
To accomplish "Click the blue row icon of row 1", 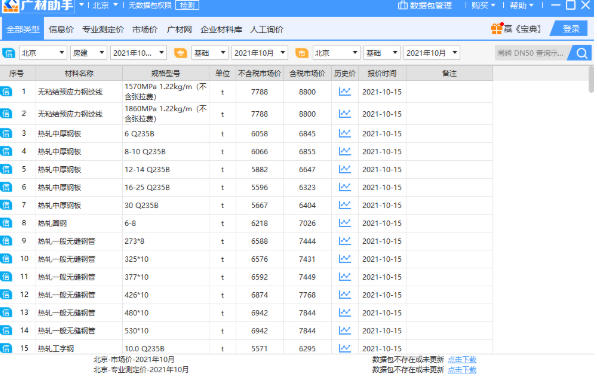I will [6, 91].
